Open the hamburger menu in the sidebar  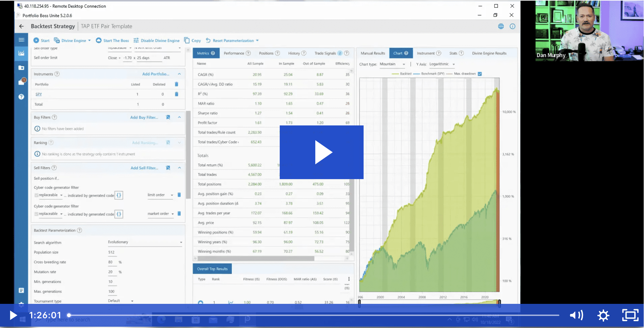pos(21,40)
